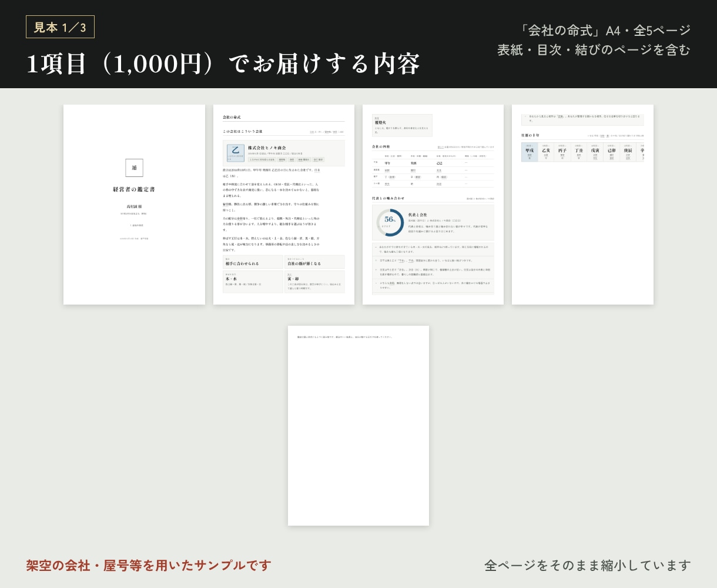Click the text 表紙・目次・結びのページを含む
The width and height of the screenshot is (717, 588).
[x=594, y=50]
